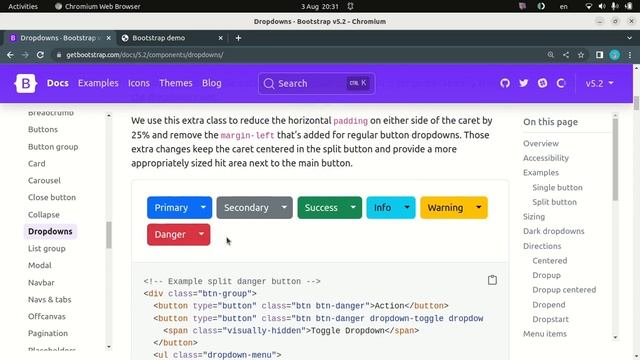Go to Pagination in sidebar
This screenshot has height=360, width=640.
48,333
